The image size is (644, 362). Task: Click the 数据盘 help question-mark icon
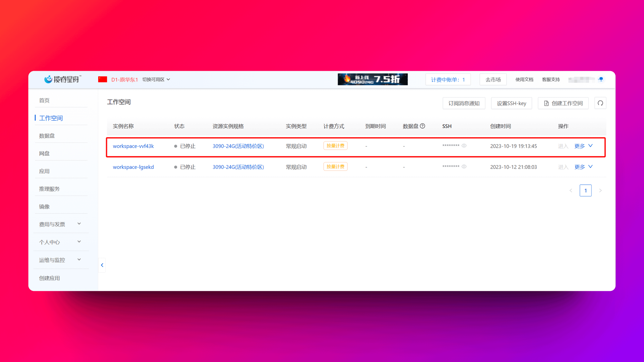coord(422,126)
